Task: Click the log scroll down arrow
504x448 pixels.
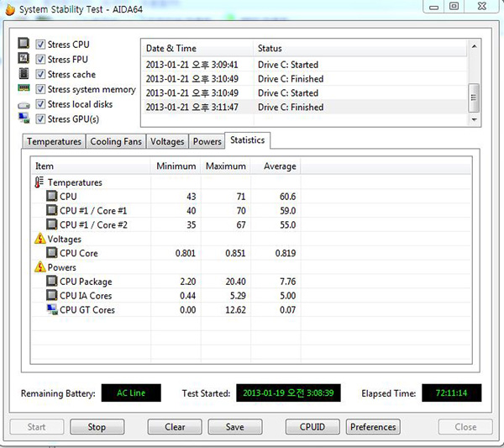Action: click(x=474, y=119)
